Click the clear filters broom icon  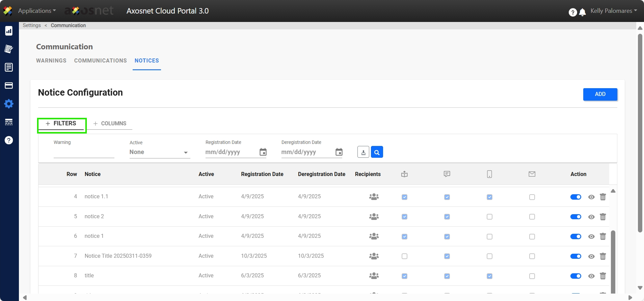pos(363,152)
